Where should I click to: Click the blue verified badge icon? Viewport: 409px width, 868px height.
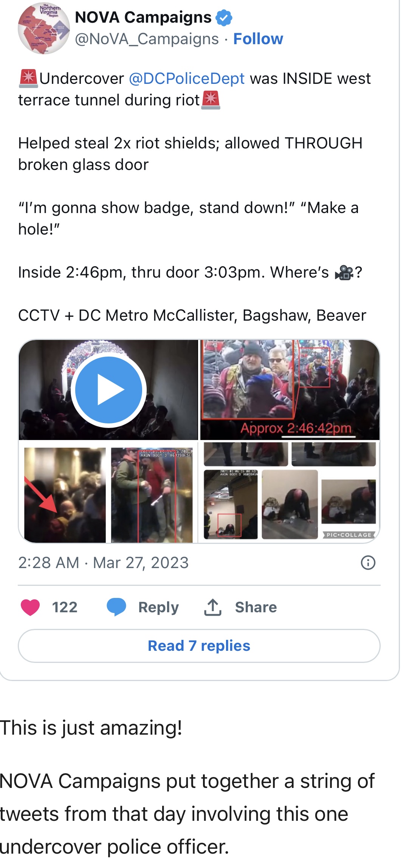coord(224,18)
